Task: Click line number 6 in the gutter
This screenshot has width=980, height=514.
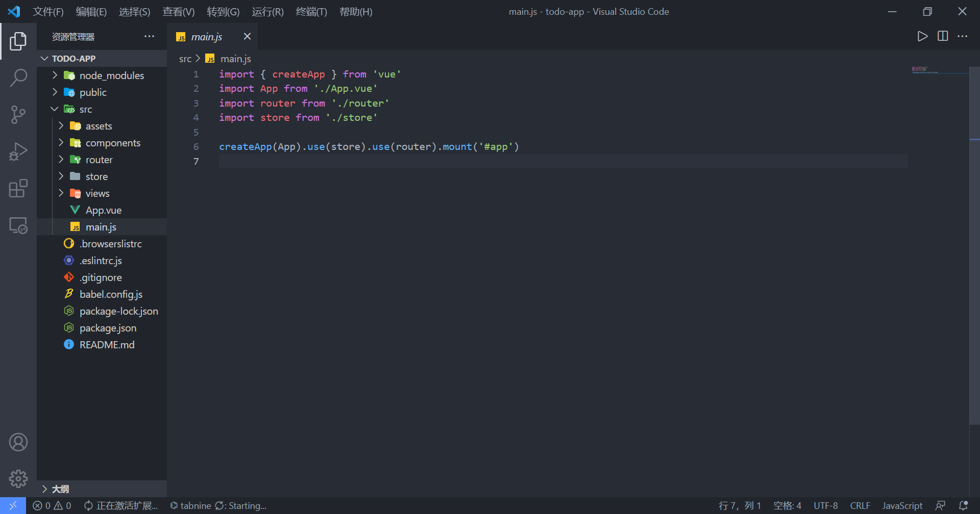Action: pos(196,147)
